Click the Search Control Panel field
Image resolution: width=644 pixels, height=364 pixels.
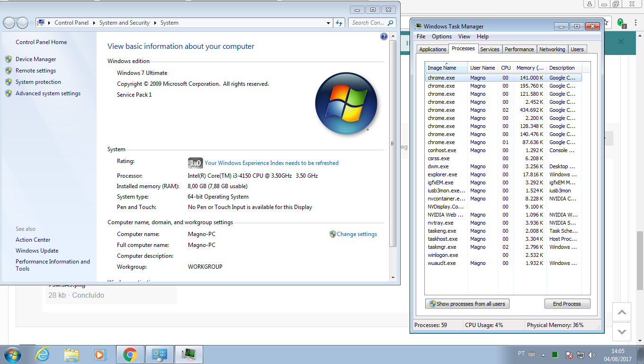pyautogui.click(x=373, y=23)
